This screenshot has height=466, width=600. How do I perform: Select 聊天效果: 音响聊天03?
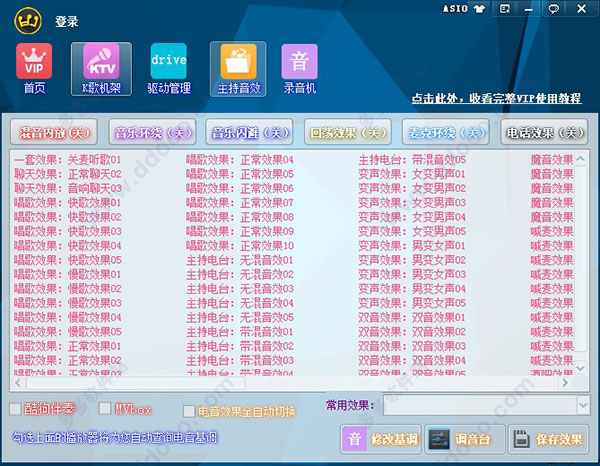point(67,188)
